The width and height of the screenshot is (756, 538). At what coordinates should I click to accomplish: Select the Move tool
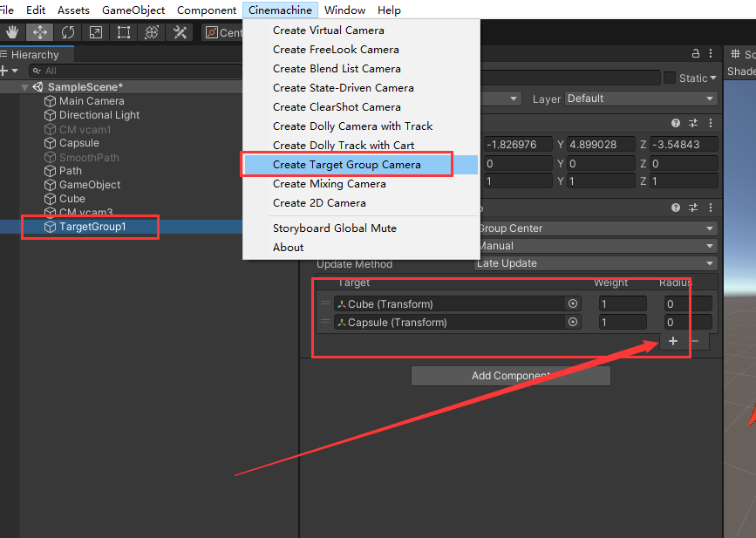(39, 32)
